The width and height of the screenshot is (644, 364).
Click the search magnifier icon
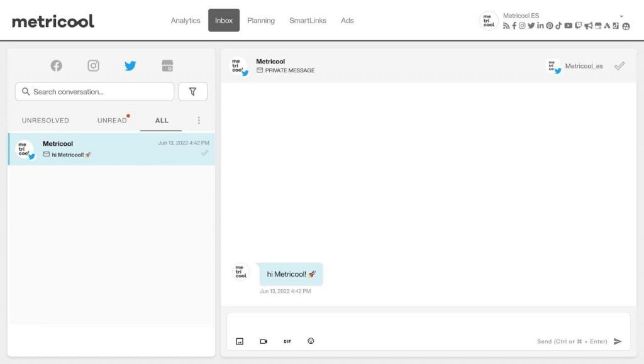point(26,92)
